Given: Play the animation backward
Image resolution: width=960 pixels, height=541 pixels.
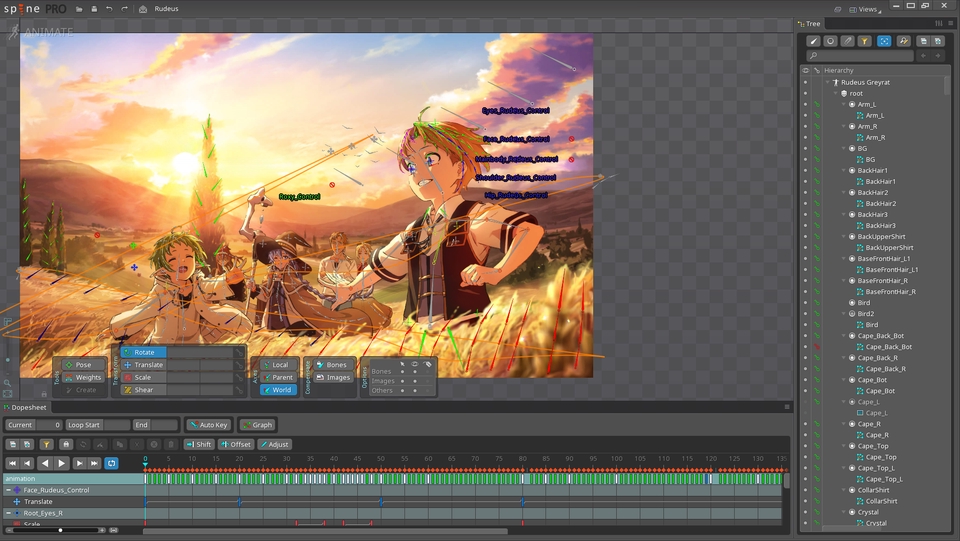Looking at the screenshot, I should coord(45,463).
